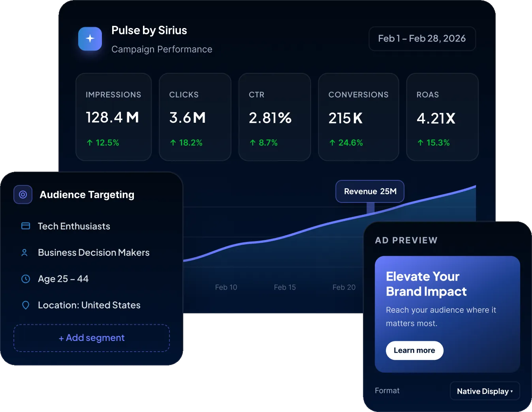Click the Elevate Your Brand Impact ad creative
The image size is (532, 412).
click(x=447, y=314)
